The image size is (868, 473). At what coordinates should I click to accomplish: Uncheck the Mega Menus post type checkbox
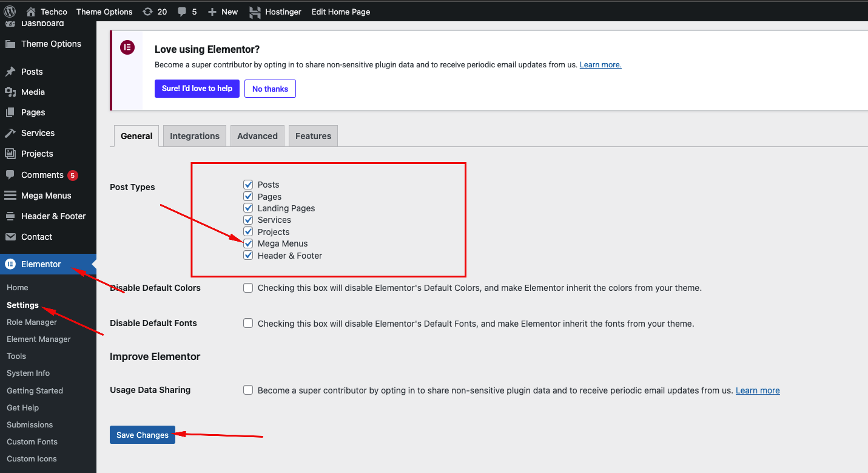[248, 243]
